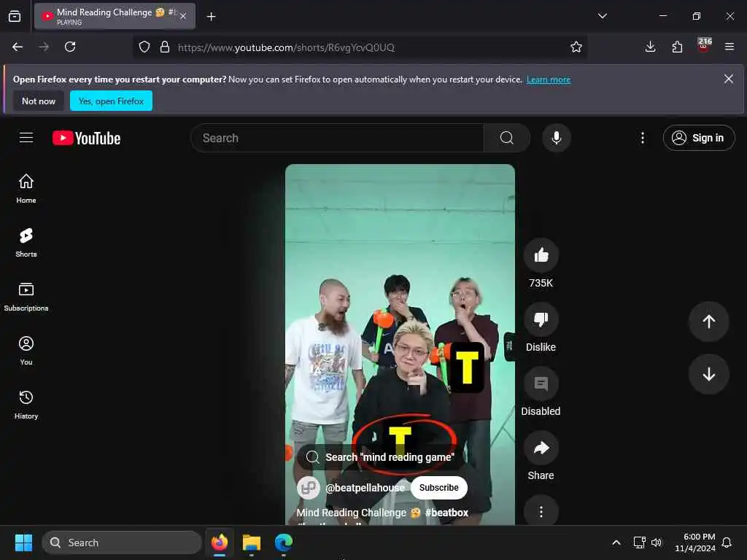Pause the playing Short video
This screenshot has height=560, width=747.
click(400, 305)
